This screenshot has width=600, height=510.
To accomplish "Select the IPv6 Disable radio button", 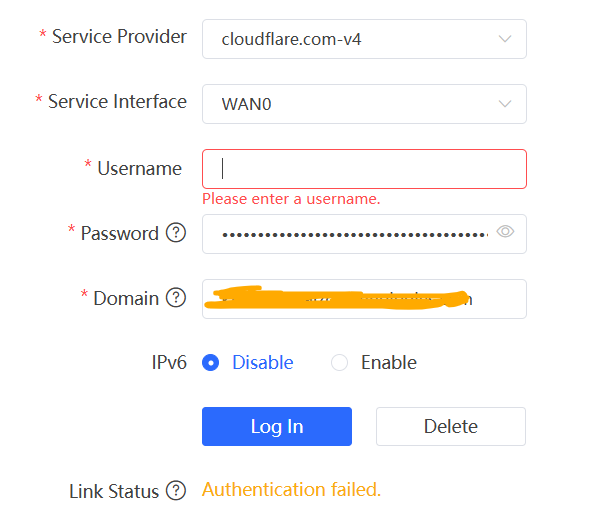I will point(210,362).
